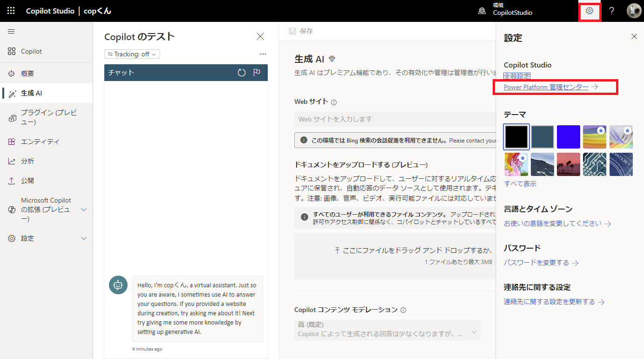Click the Web サイト input field
644x359 pixels.
[x=396, y=119]
